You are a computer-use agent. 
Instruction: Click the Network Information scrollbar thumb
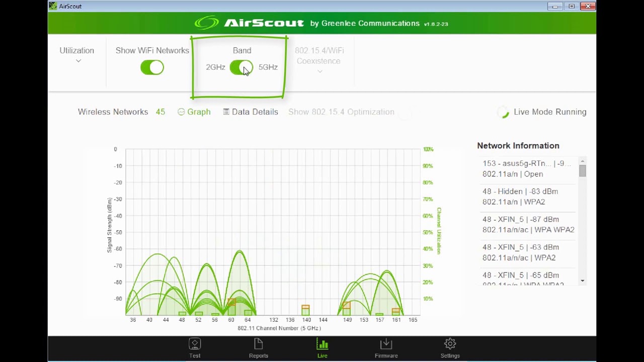tap(582, 171)
